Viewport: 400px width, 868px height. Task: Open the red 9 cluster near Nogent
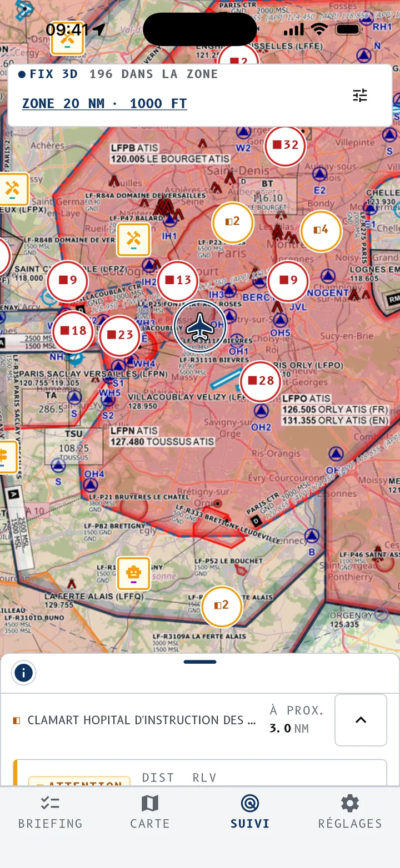coord(288,281)
